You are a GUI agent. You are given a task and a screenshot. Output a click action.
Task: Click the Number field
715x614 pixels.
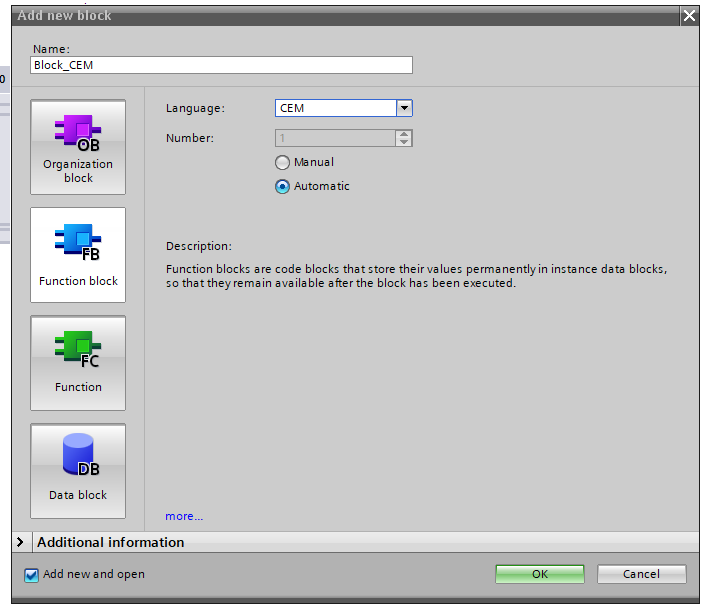[335, 138]
